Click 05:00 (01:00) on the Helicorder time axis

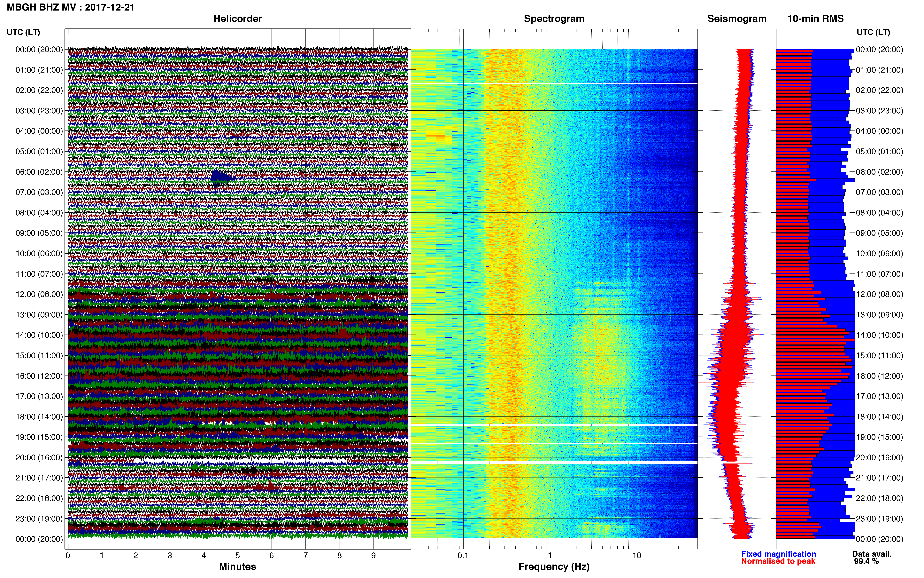point(39,151)
